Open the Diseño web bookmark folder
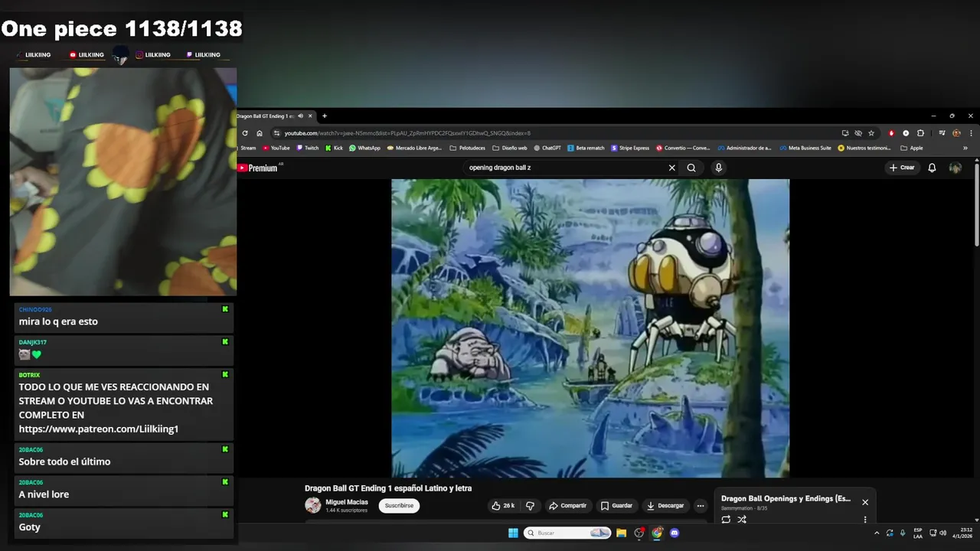980x551 pixels. coord(510,148)
